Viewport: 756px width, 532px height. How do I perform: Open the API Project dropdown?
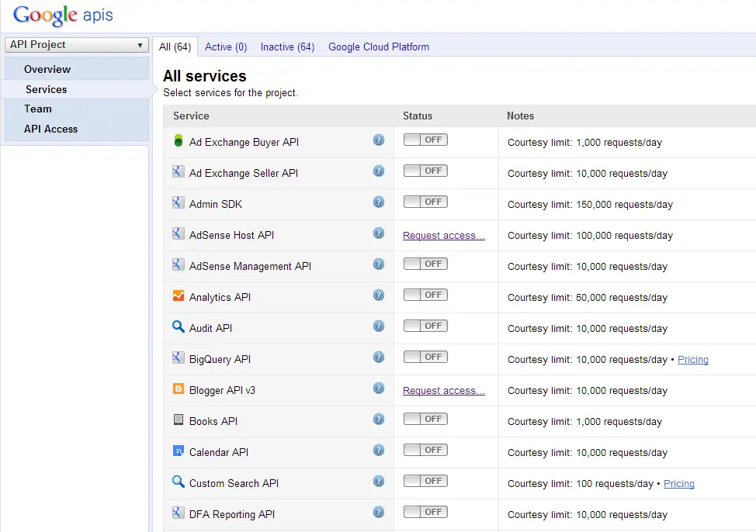tap(76, 45)
